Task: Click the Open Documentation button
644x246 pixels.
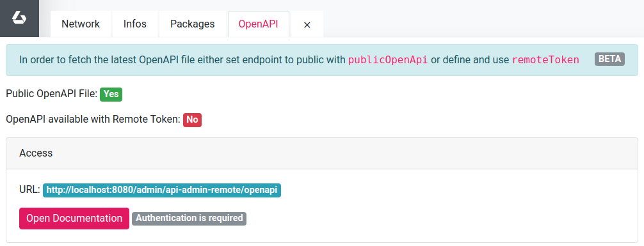Action: 74,219
